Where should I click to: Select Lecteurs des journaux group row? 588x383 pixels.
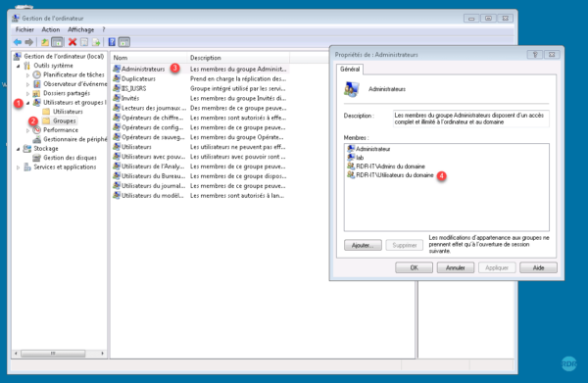click(201, 108)
